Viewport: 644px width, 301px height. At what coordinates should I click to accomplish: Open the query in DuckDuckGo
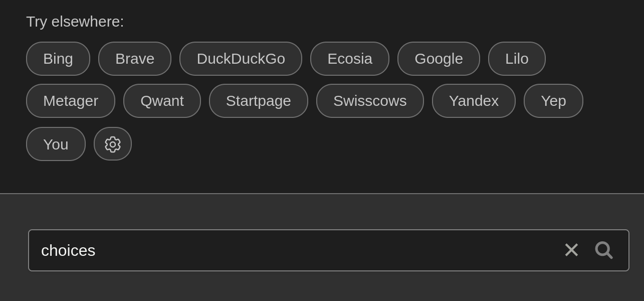point(241,58)
